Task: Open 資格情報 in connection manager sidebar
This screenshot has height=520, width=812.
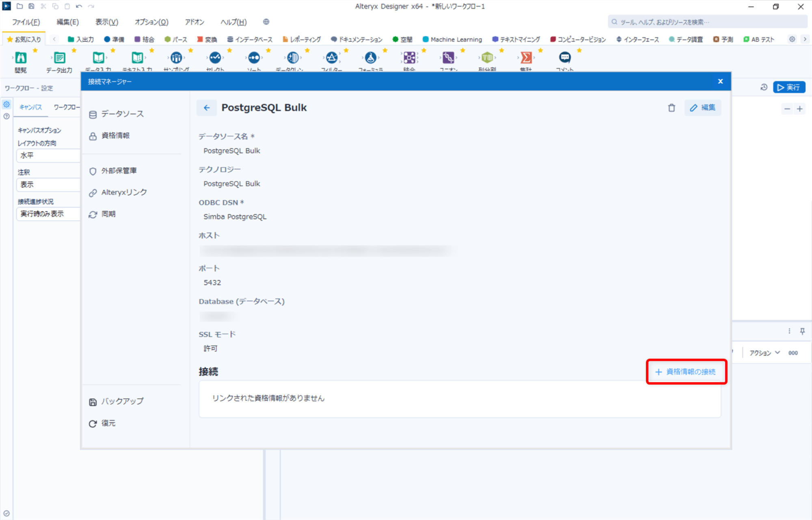Action: [x=109, y=136]
